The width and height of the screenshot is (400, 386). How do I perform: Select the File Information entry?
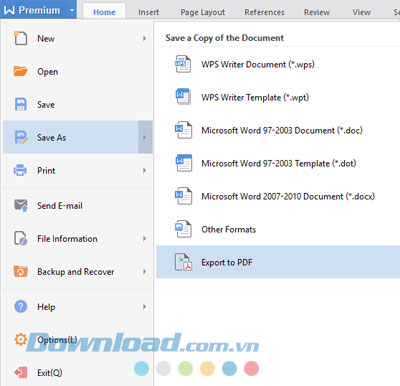(x=78, y=238)
